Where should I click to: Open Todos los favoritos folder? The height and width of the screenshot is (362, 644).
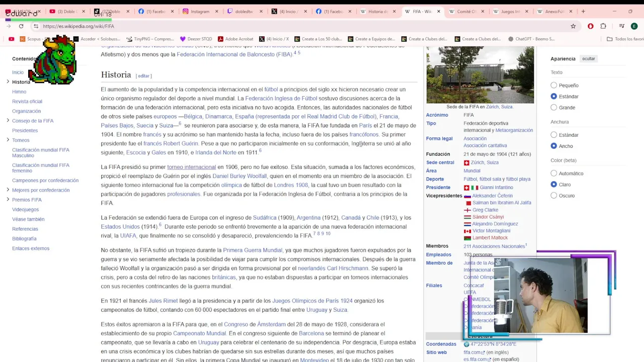coord(625,39)
